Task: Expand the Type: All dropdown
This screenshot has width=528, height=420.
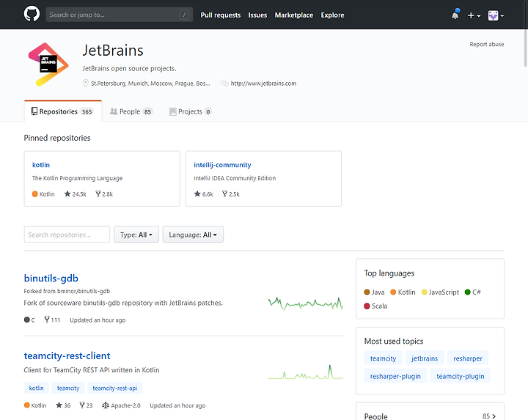Action: tap(136, 235)
